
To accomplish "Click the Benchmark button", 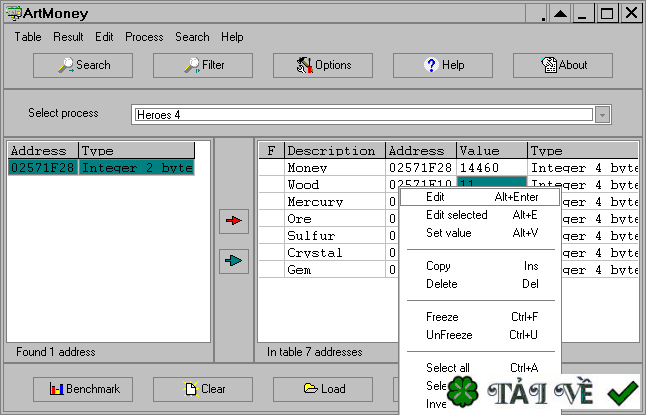I will click(83, 389).
